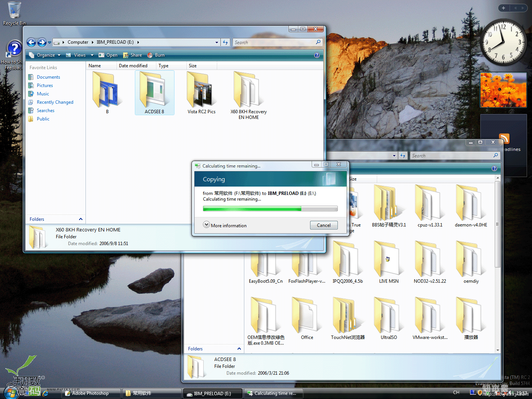
Task: Select the oemdiy folder
Action: 471,262
